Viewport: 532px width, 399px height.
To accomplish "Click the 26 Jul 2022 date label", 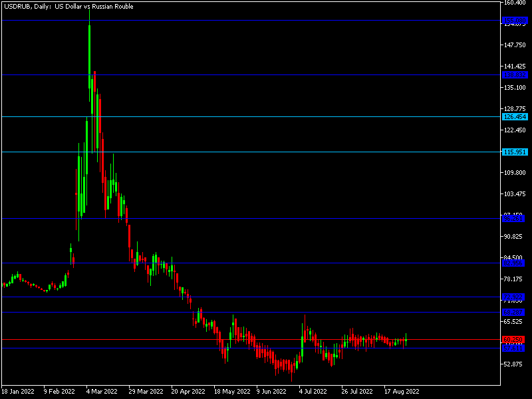I will coord(357,391).
